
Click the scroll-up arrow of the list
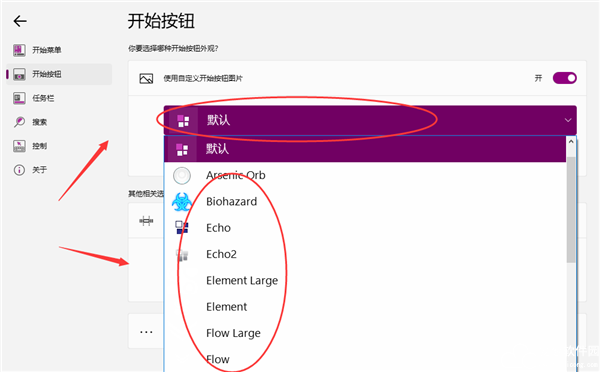tap(571, 142)
